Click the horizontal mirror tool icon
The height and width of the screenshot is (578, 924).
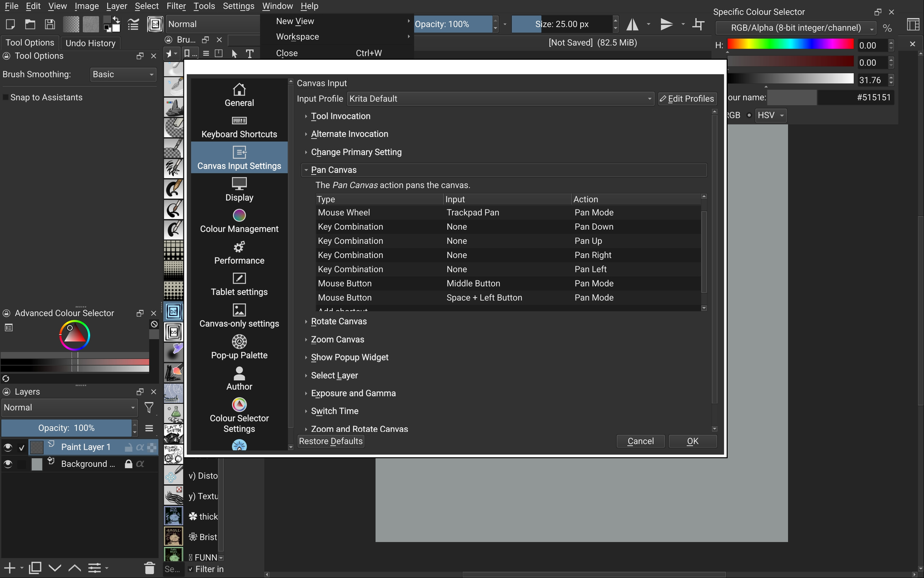[632, 24]
